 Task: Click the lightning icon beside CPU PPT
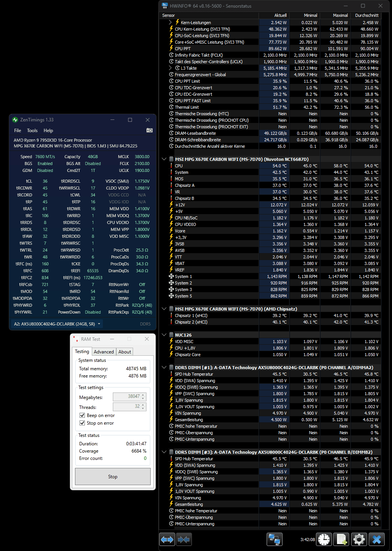coord(171,49)
